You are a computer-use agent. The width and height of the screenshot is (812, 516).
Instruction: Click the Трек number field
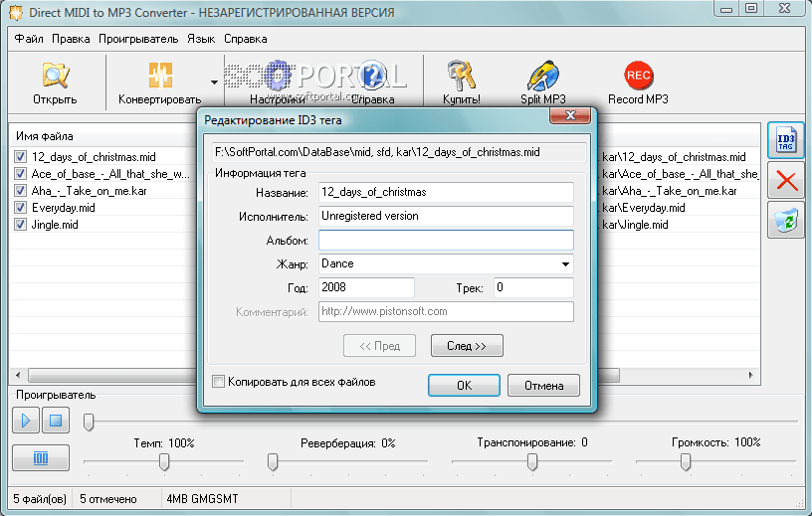click(x=533, y=287)
